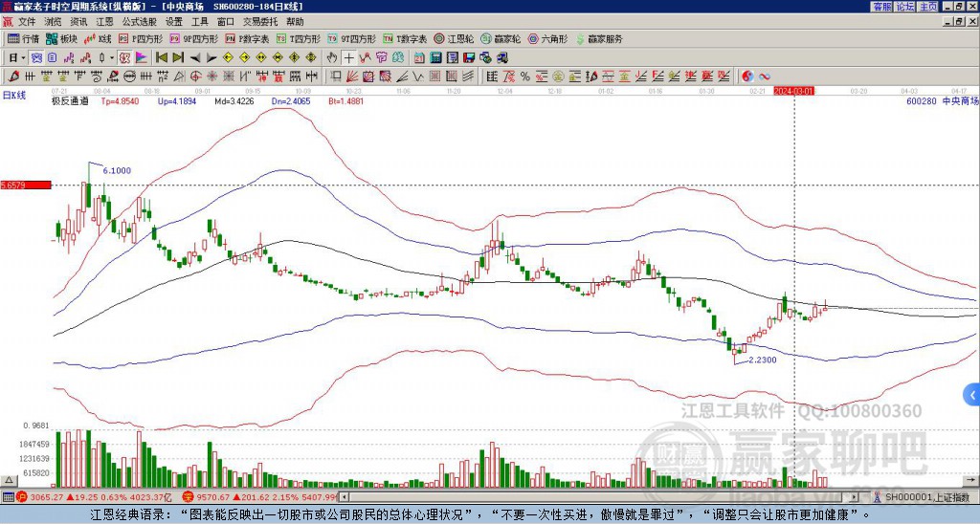
Task: Click the 600280 中央商场 stock label
Action: [x=942, y=101]
